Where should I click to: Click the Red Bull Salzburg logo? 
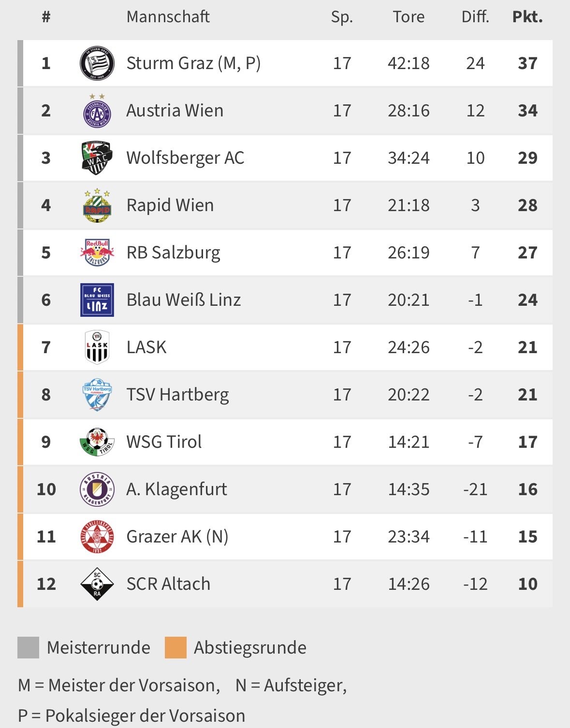tap(97, 253)
